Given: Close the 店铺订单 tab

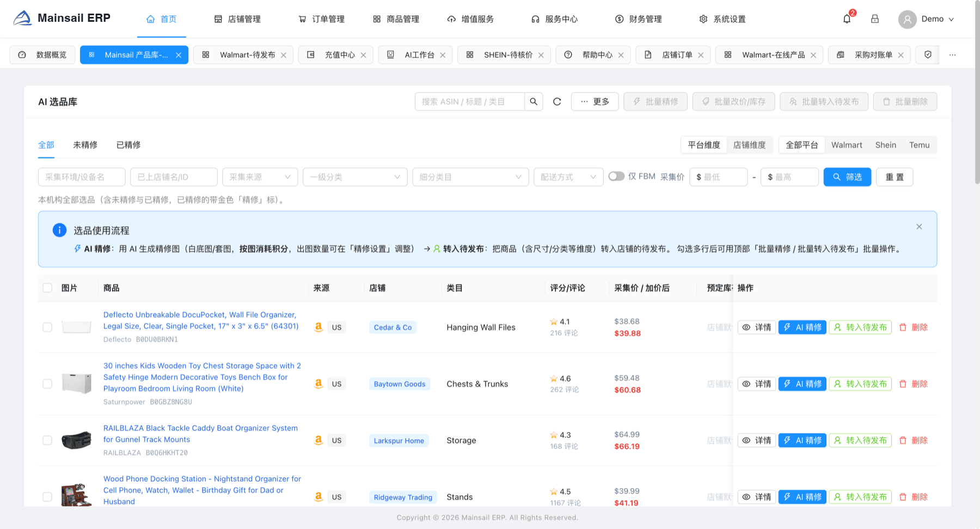Looking at the screenshot, I should (701, 55).
